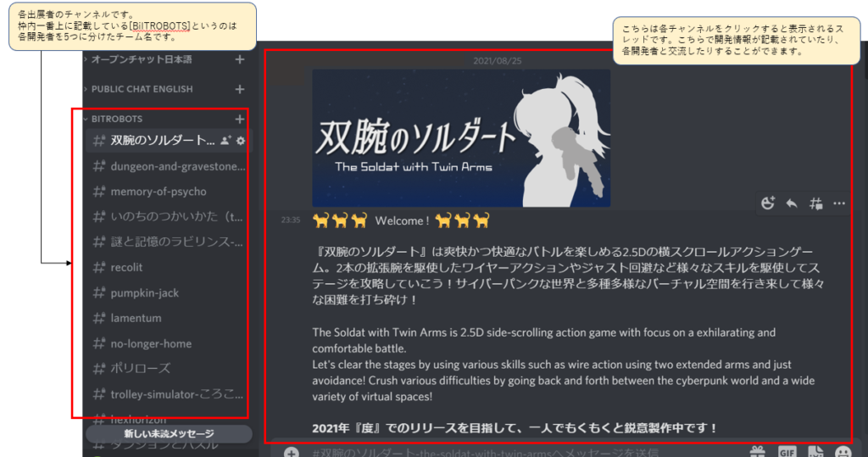Open gear settings for 双腕のソルダート channel
Screen dimensions: 868x457
click(x=241, y=140)
